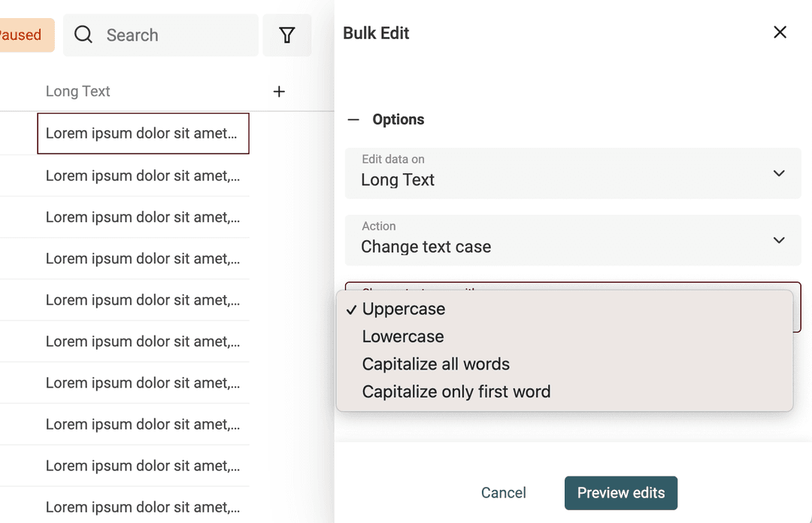Pick Capitalize all words
The width and height of the screenshot is (812, 523).
point(436,364)
